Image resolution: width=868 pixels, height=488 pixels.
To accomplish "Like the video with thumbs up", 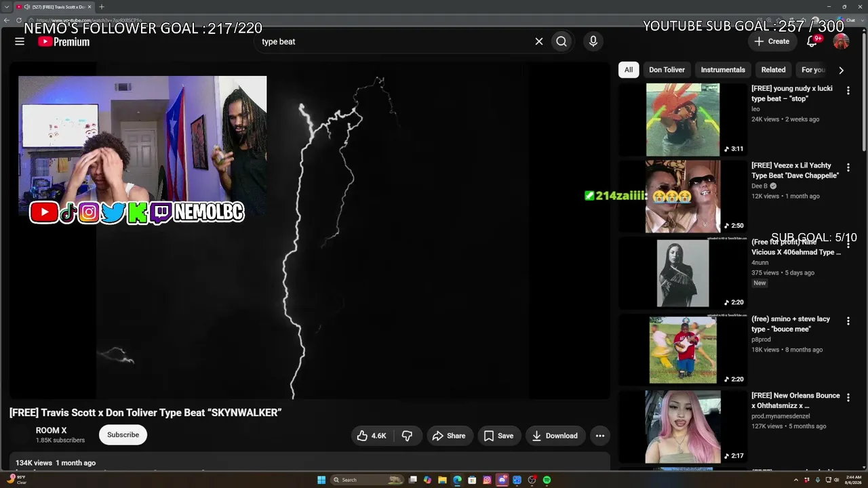I will coord(372,436).
